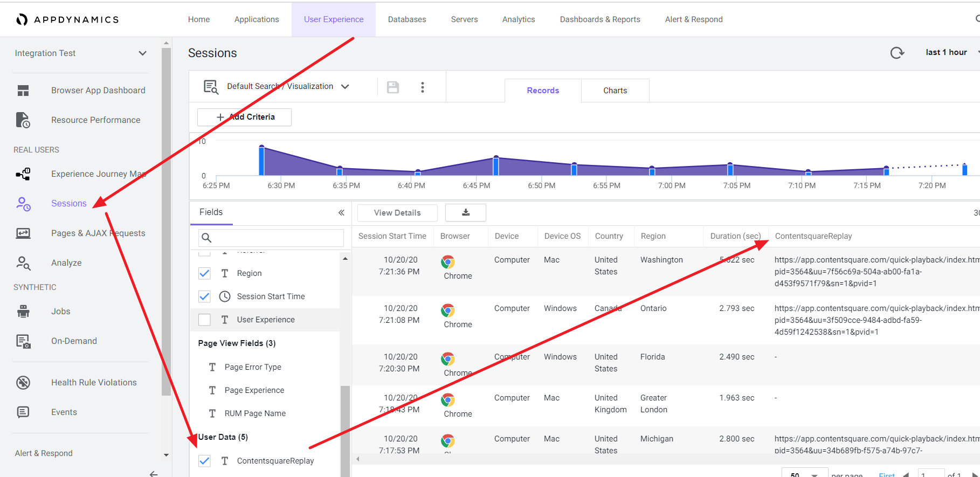Image resolution: width=980 pixels, height=477 pixels.
Task: Open Default Search / Visualization dropdown
Action: [288, 86]
